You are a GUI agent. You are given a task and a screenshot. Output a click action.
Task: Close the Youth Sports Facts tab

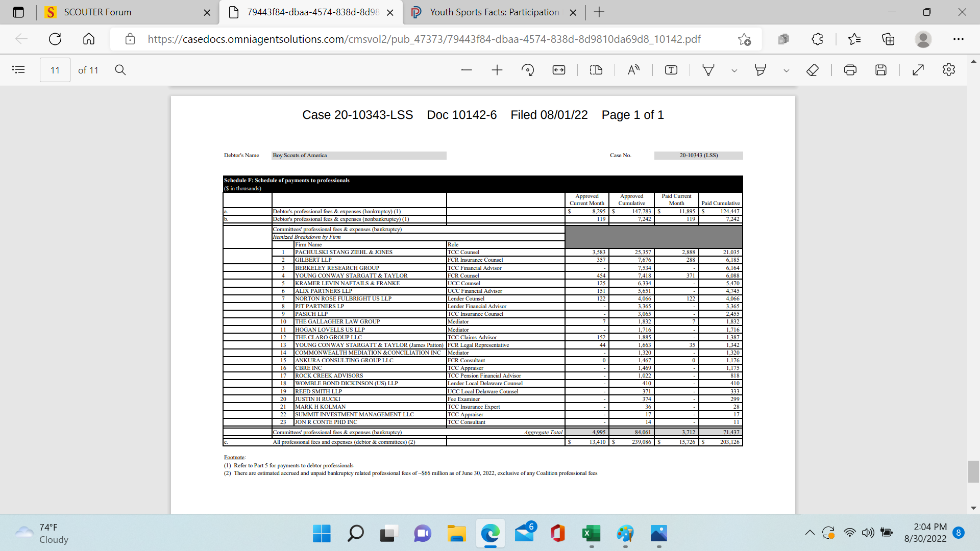click(x=573, y=12)
